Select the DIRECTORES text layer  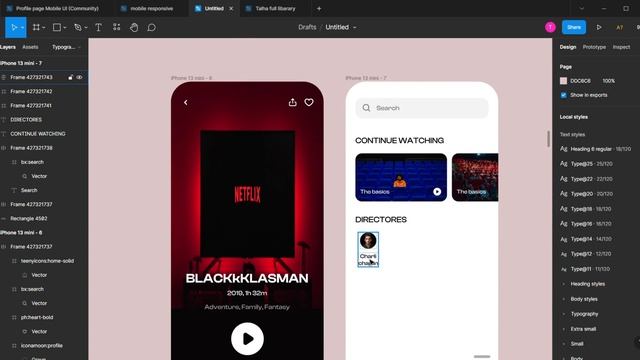click(x=26, y=120)
